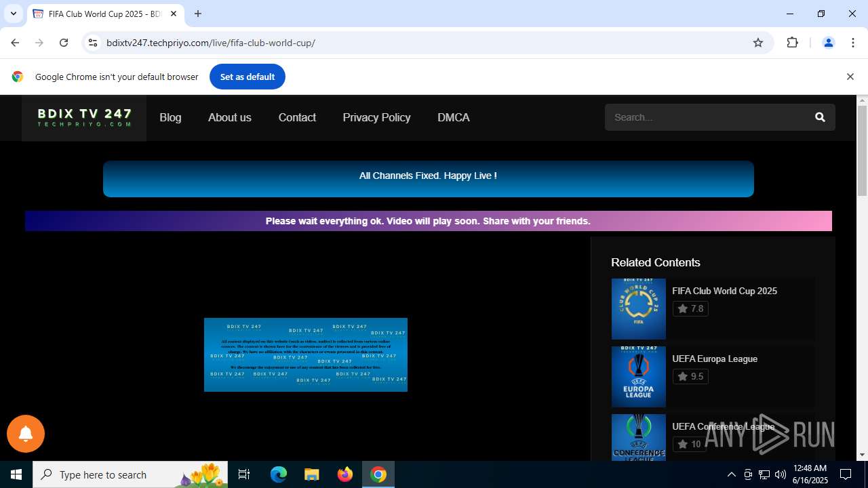Open the volume icon in tray
This screenshot has width=868, height=488.
pos(781,474)
